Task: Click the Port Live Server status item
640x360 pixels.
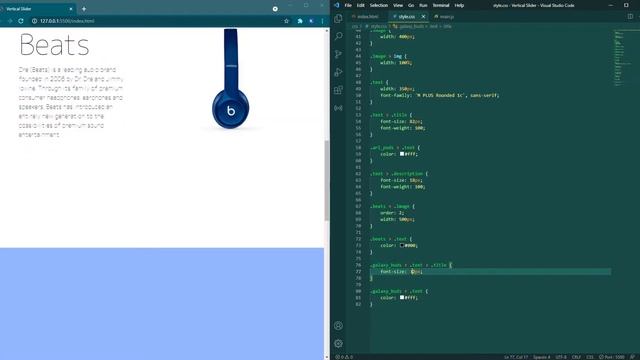Action: 611,357
